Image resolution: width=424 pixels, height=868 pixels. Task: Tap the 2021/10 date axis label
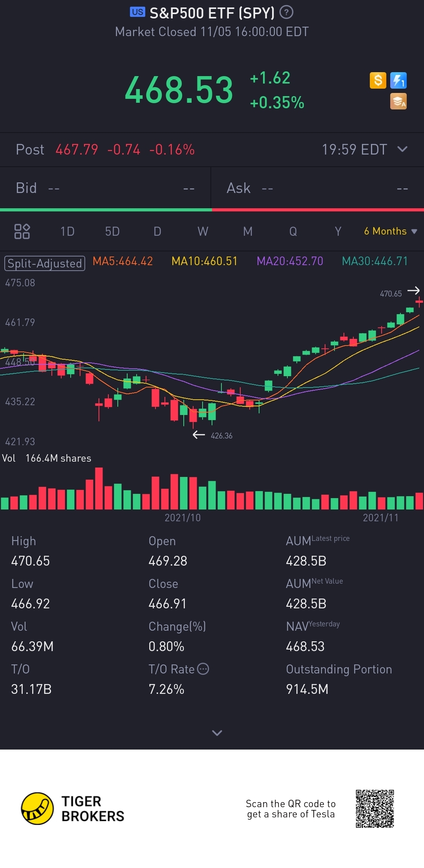pyautogui.click(x=183, y=518)
